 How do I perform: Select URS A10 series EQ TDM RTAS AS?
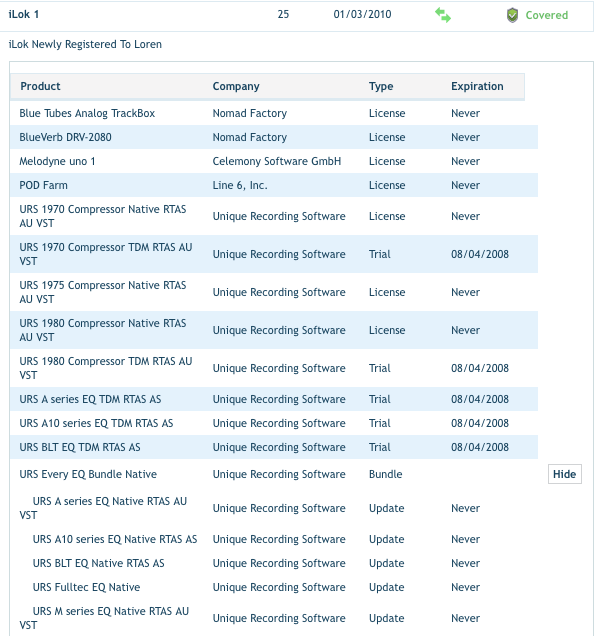point(96,423)
